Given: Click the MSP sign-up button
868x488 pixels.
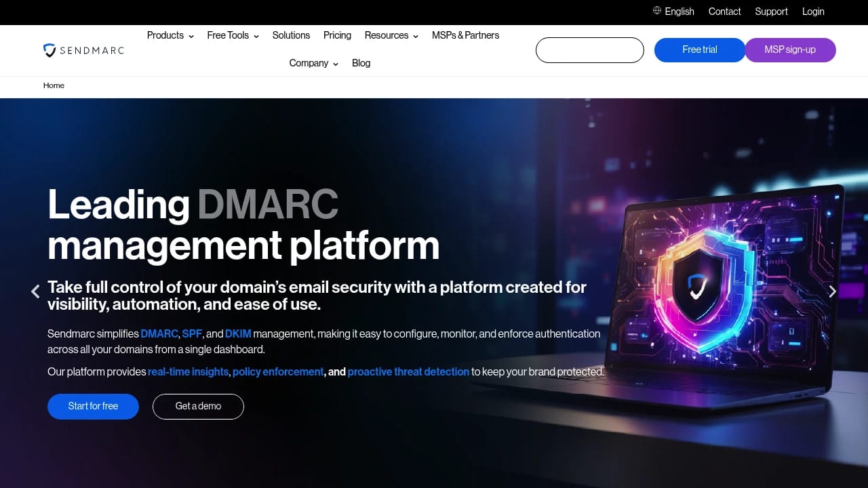Looking at the screenshot, I should tap(790, 49).
